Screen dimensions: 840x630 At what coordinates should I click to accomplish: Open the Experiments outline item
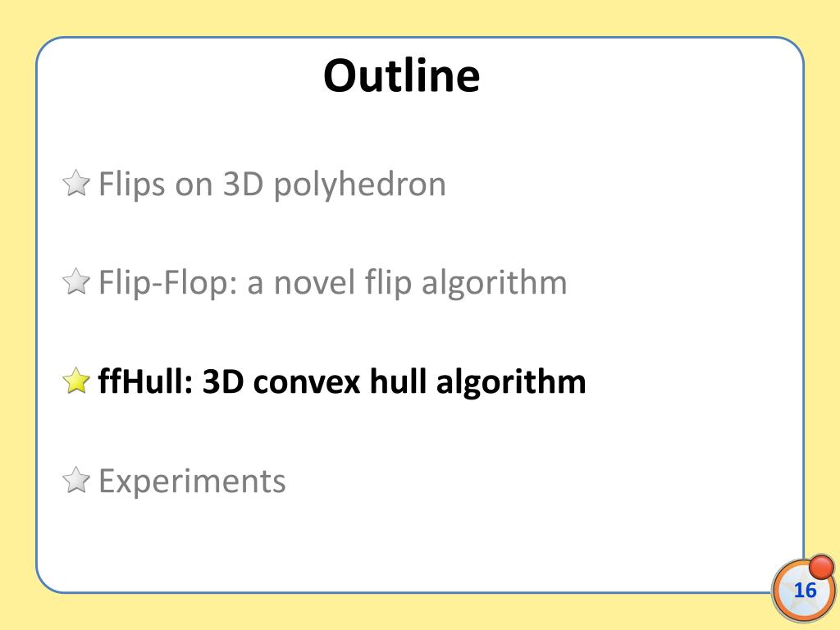192,481
